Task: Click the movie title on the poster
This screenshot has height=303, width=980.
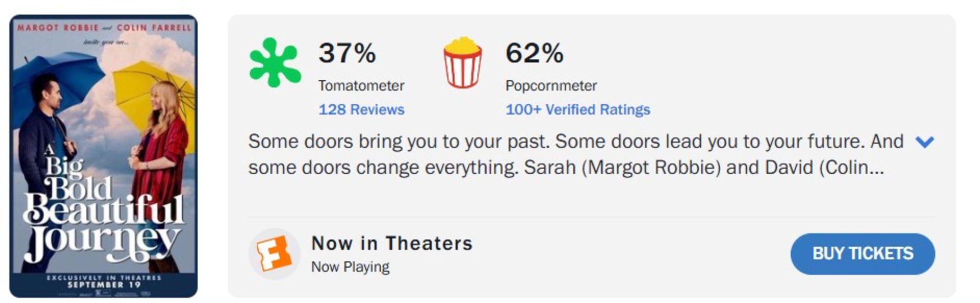Action: [103, 204]
